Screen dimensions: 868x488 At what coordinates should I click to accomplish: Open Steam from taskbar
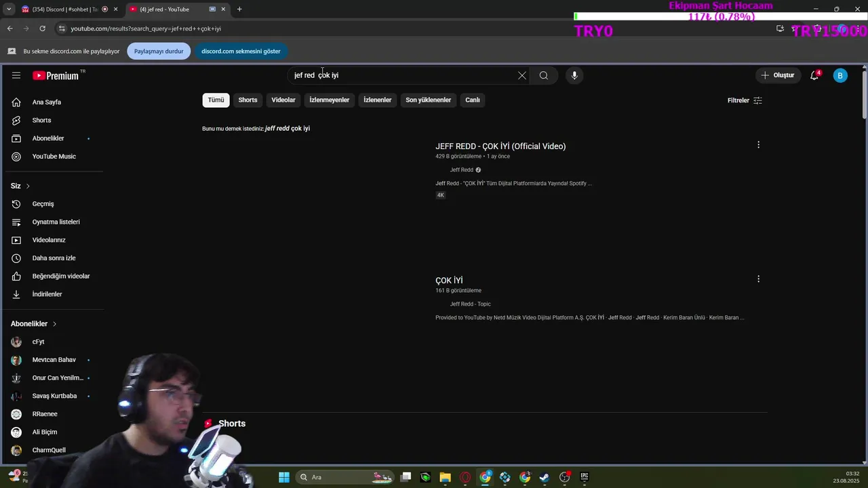545,477
